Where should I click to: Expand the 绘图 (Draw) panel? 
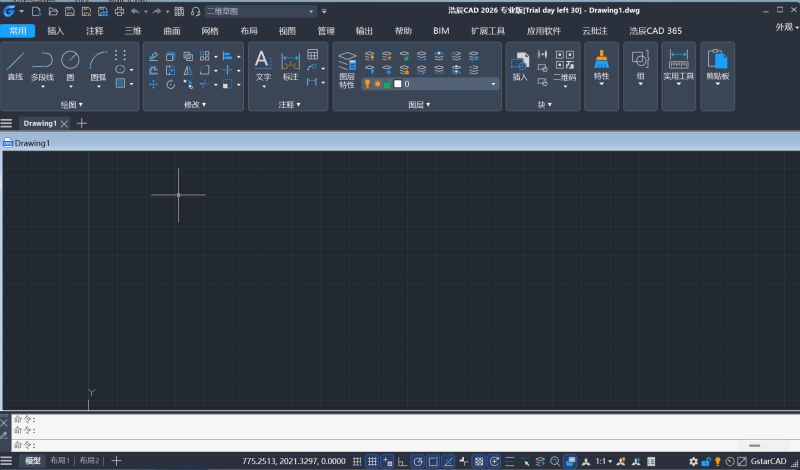pos(71,105)
